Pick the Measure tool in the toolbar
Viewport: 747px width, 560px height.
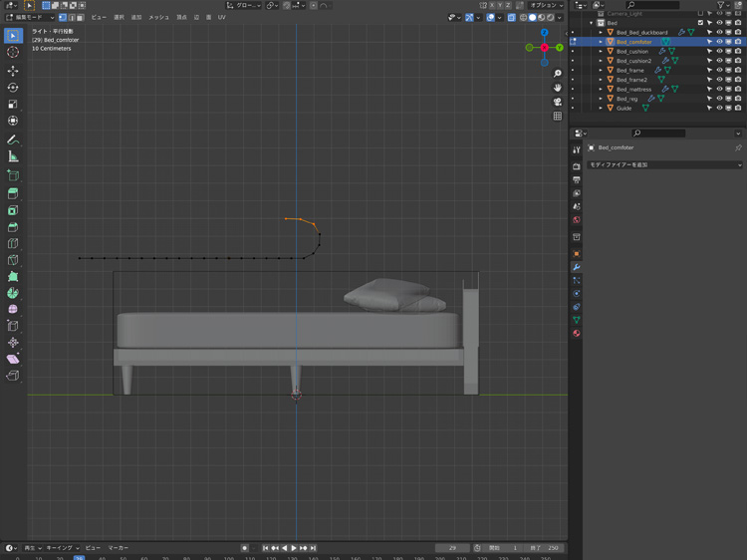13,156
